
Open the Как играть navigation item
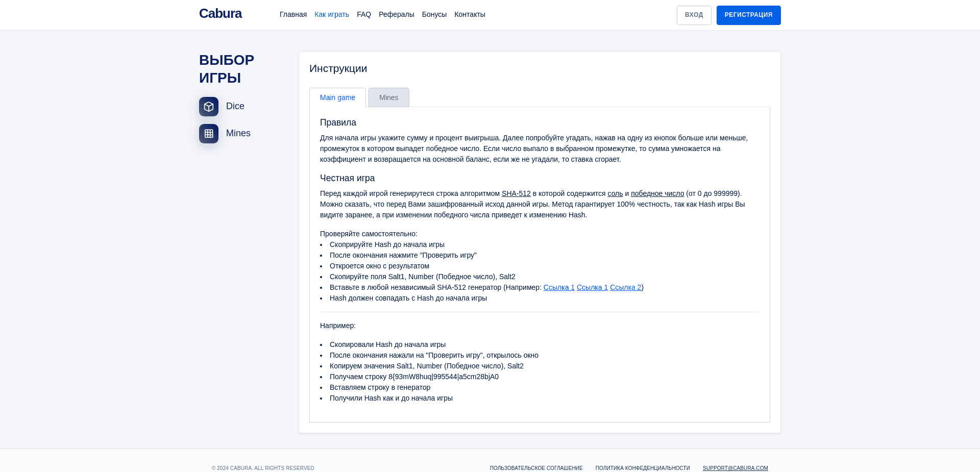(x=332, y=14)
